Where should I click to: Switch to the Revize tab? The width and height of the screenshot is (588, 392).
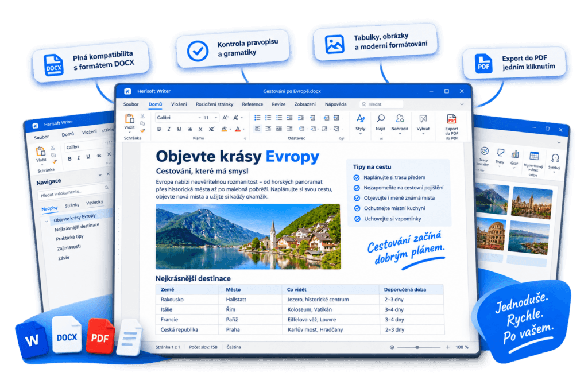coord(278,104)
